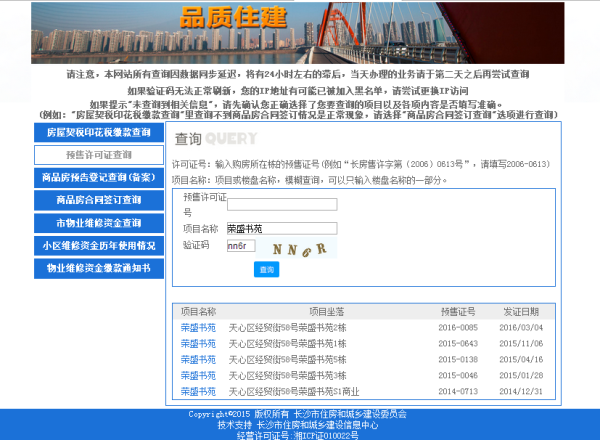600x440 pixels.
Task: Click the 预售许可证号 input field
Action: click(x=281, y=205)
